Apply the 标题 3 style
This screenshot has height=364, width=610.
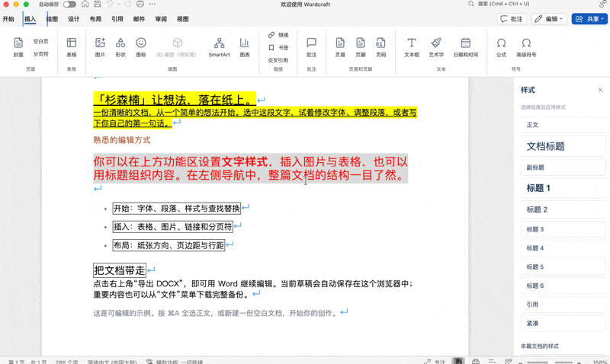(x=563, y=229)
